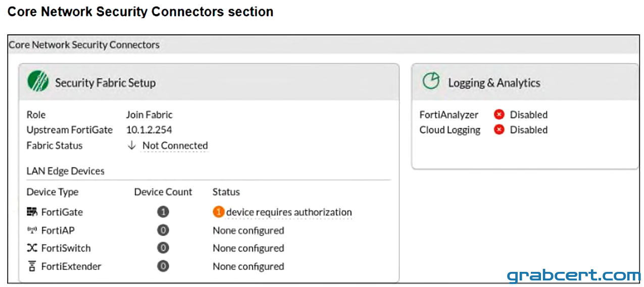Click None configured status in FortiAP row
644x287 pixels.
pos(249,230)
